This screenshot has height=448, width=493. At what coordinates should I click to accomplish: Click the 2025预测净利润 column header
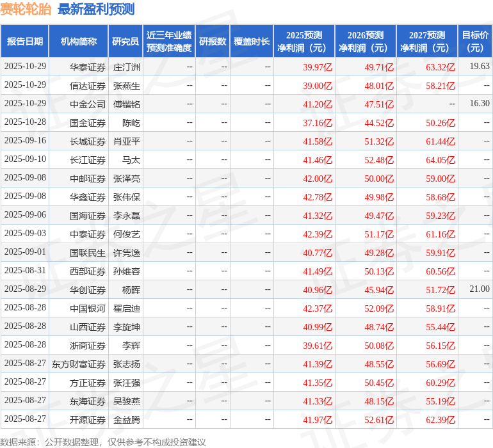pyautogui.click(x=304, y=42)
